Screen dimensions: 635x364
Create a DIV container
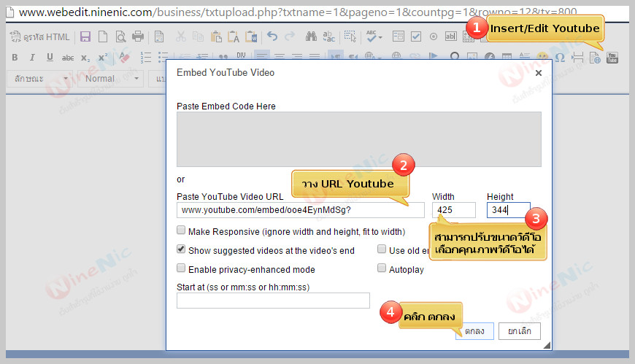(x=242, y=55)
